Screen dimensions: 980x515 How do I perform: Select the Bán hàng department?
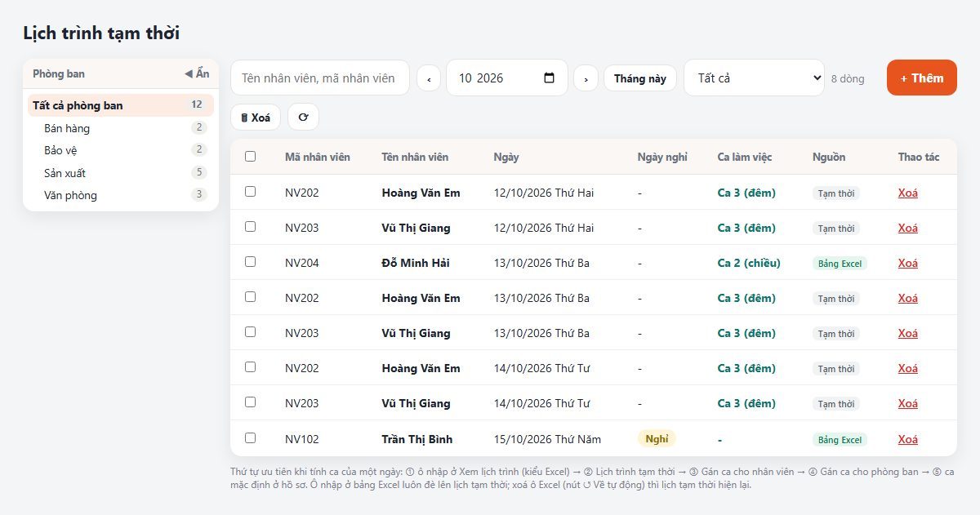click(x=121, y=128)
